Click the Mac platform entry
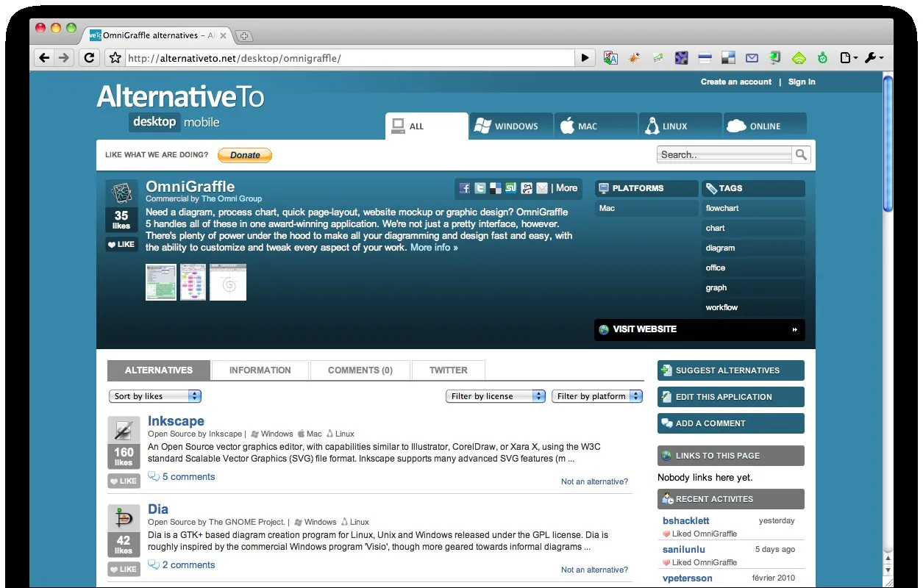 click(x=646, y=208)
